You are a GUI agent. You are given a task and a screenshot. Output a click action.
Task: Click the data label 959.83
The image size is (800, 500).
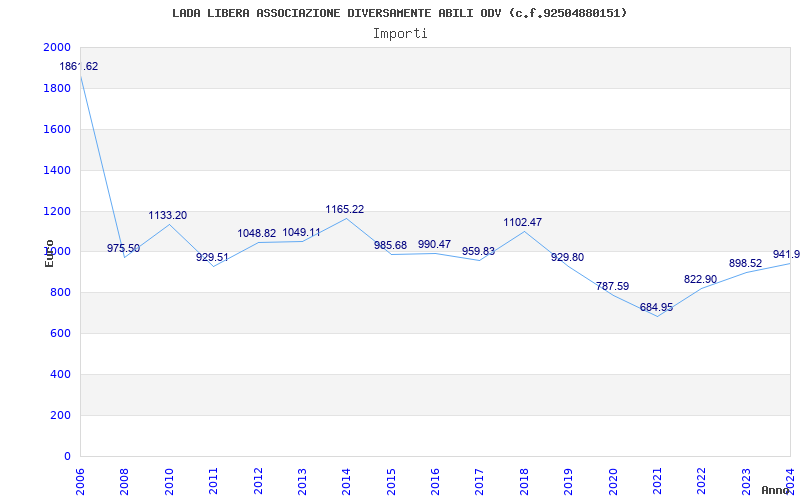(x=479, y=251)
